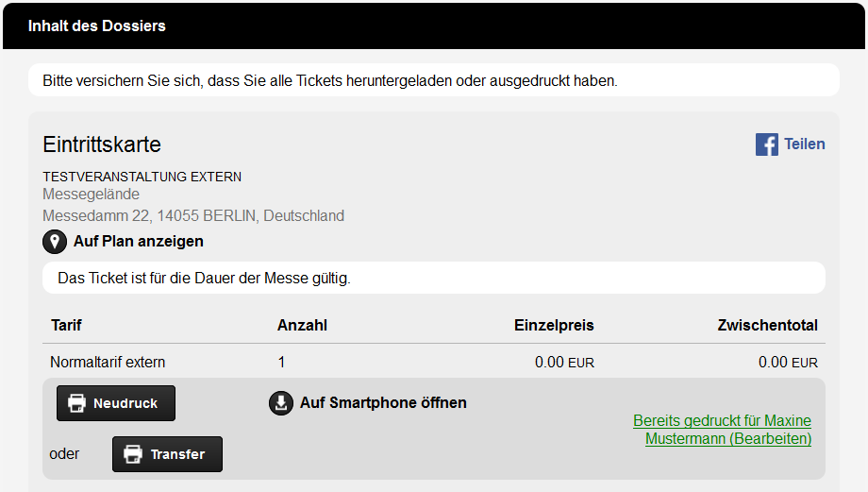
Task: Click the Messedamm 22 Berlin address text
Action: [193, 215]
